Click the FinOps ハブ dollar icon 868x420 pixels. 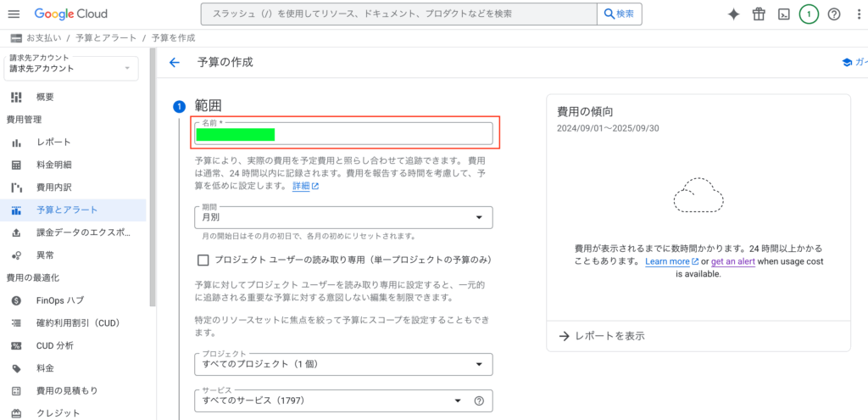coord(16,300)
